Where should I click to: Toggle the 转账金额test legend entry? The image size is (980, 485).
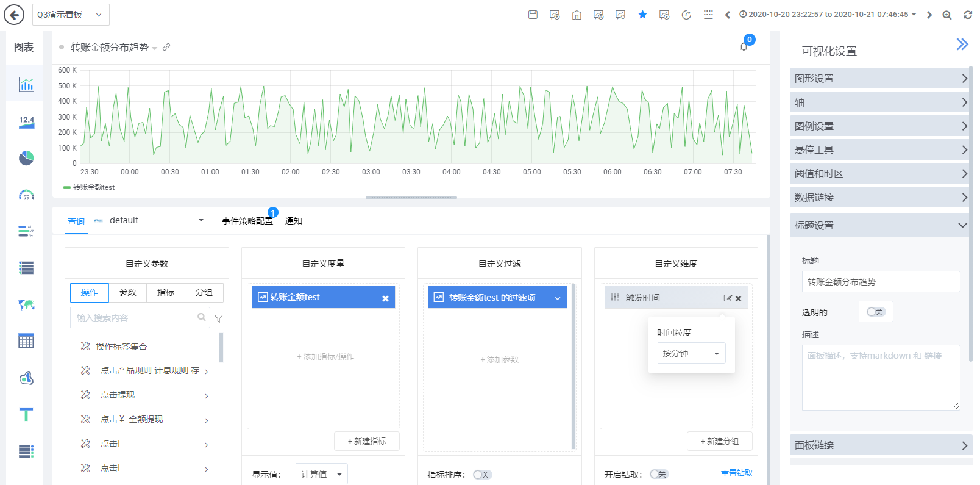(89, 187)
